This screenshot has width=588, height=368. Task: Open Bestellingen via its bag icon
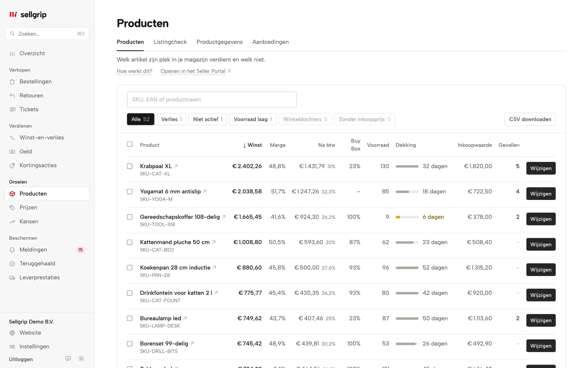pos(12,82)
